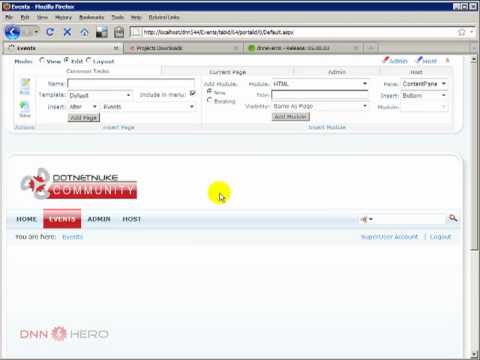Open the Visibility dropdown showing Same As Page
Image resolution: width=480 pixels, height=360 pixels.
[x=320, y=106]
